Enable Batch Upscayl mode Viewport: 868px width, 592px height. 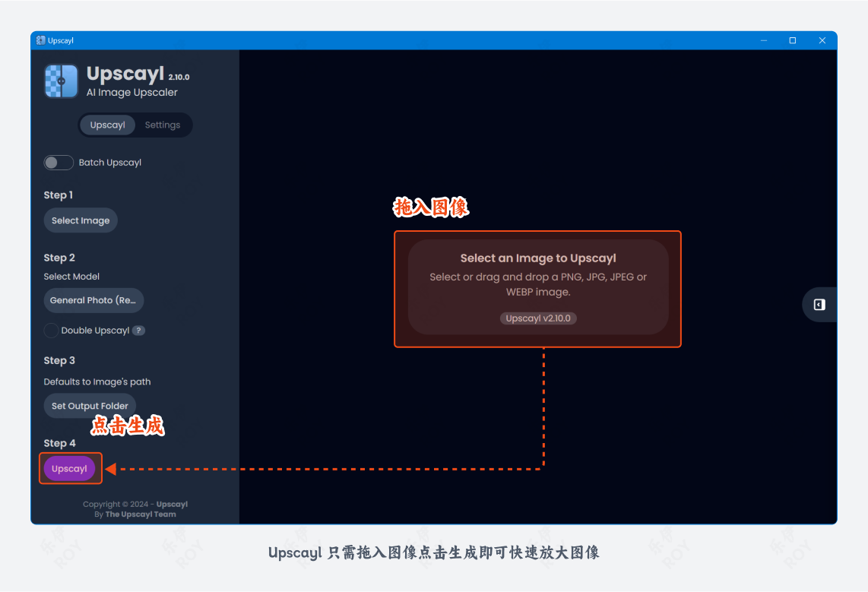pos(59,162)
